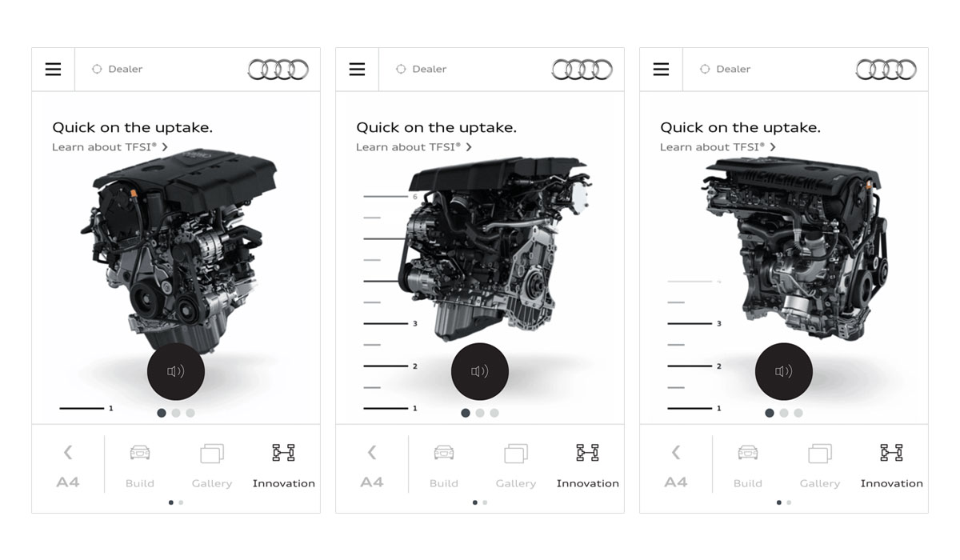Viewport: 960px width, 560px height.
Task: Open Learn about TFSI link, left screen
Action: [x=110, y=147]
